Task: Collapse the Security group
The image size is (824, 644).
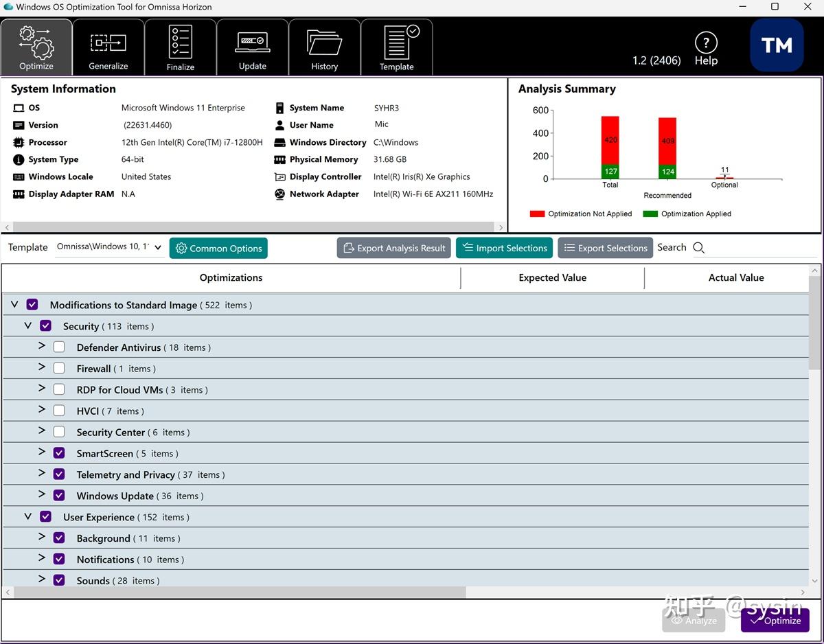Action: pyautogui.click(x=28, y=325)
